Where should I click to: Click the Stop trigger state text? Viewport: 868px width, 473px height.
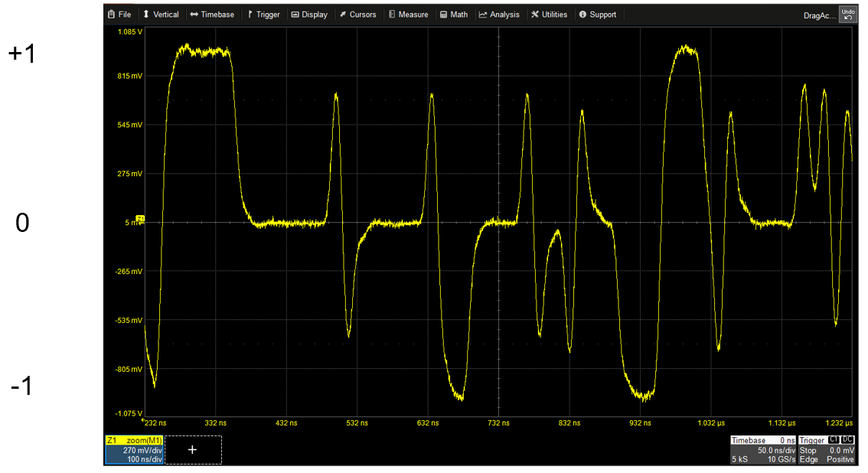click(x=808, y=450)
